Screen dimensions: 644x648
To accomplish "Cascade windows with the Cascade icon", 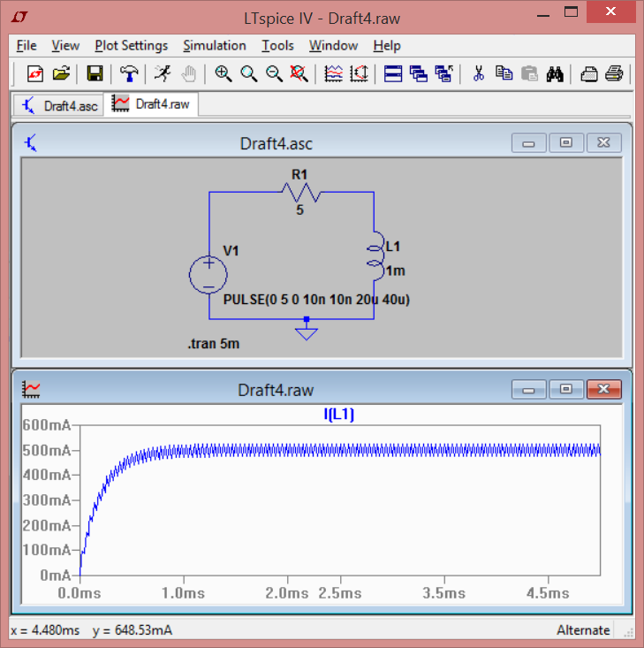I will tap(419, 74).
